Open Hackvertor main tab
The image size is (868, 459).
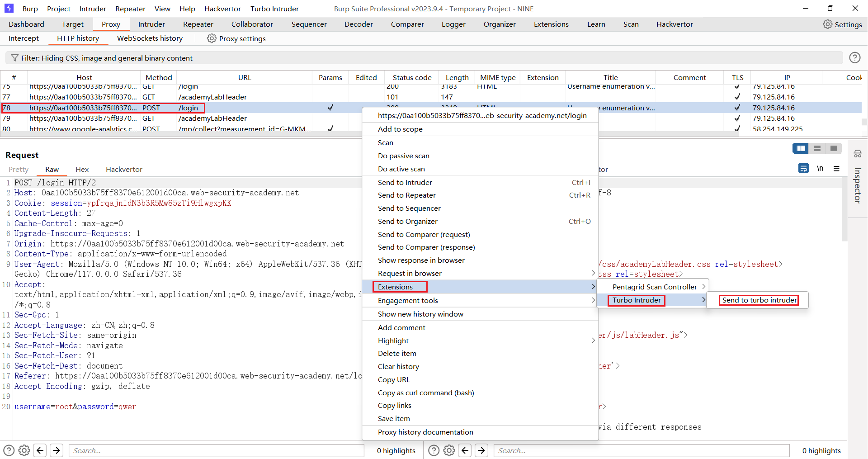(x=675, y=24)
